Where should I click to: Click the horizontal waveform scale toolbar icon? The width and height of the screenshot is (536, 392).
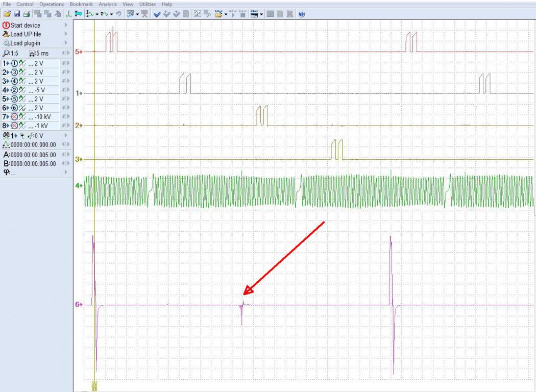[x=104, y=14]
